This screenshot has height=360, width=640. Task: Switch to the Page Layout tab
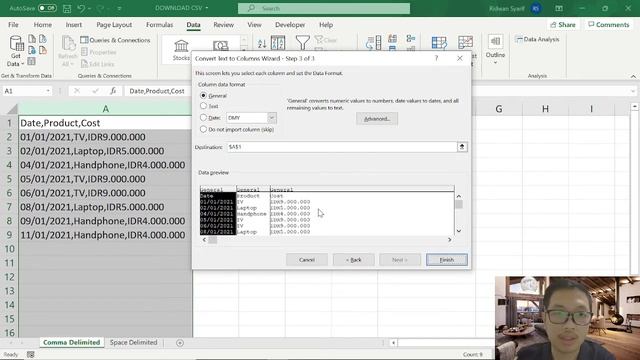[114, 25]
